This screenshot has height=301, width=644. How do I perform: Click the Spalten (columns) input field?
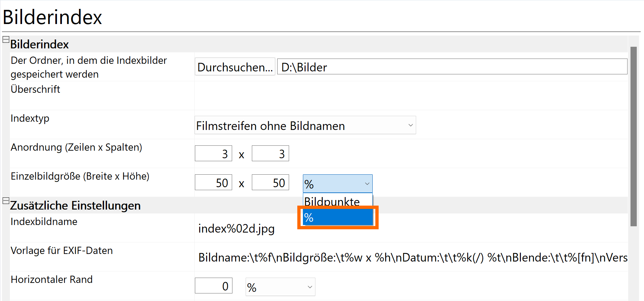pos(270,154)
